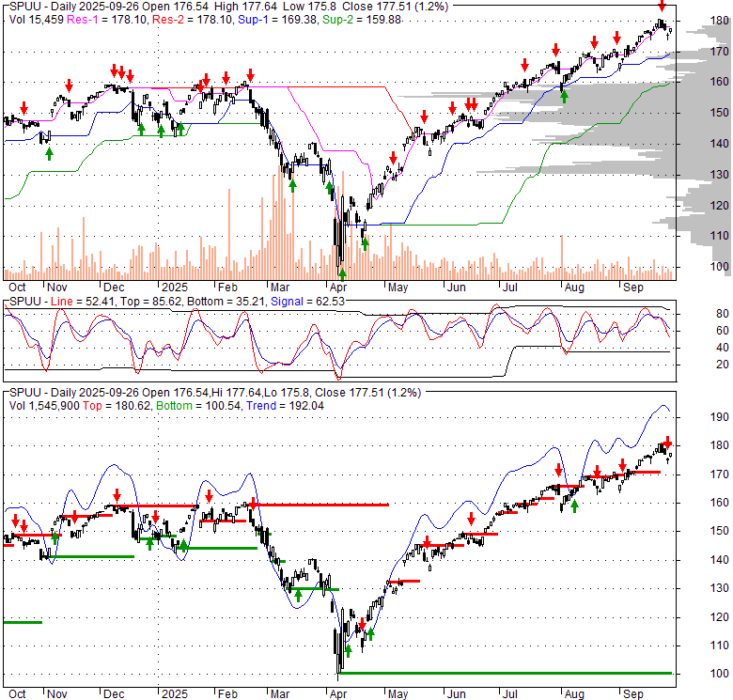Click the Res-2 = 178.10 label
733x700 pixels.
click(193, 20)
